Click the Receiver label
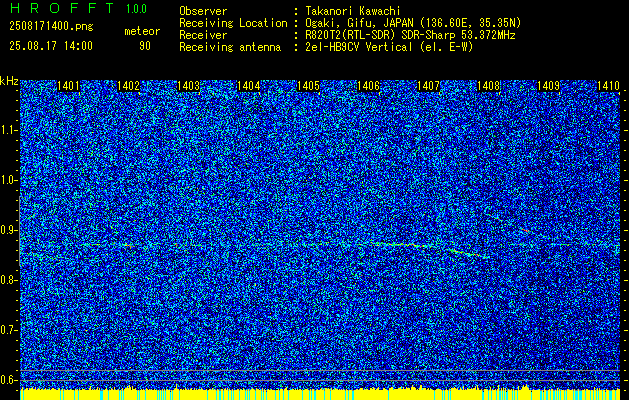This screenshot has width=629, height=400. pos(203,35)
